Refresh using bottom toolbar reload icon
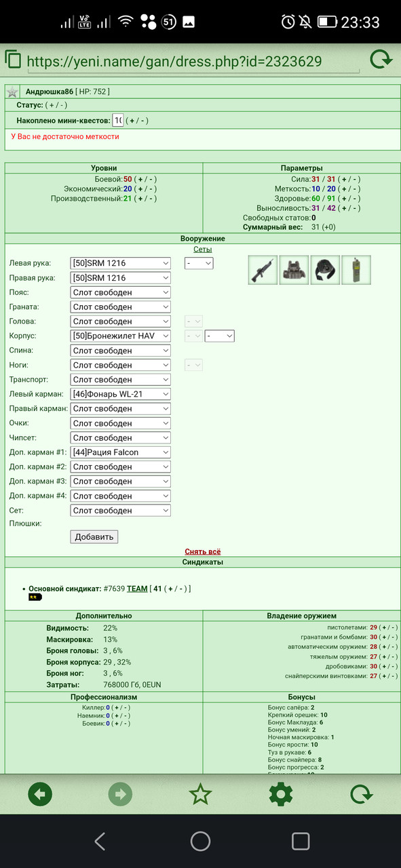The width and height of the screenshot is (401, 868). click(361, 794)
